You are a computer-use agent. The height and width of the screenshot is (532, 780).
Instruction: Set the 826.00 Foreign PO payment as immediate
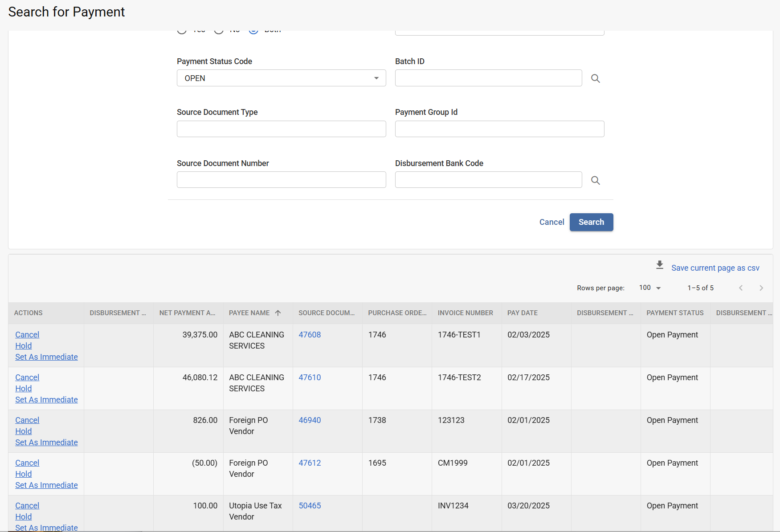click(46, 443)
